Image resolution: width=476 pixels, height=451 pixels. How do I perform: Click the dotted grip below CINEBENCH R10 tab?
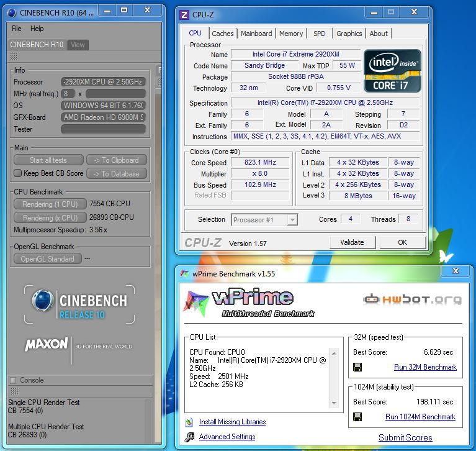pos(14,57)
